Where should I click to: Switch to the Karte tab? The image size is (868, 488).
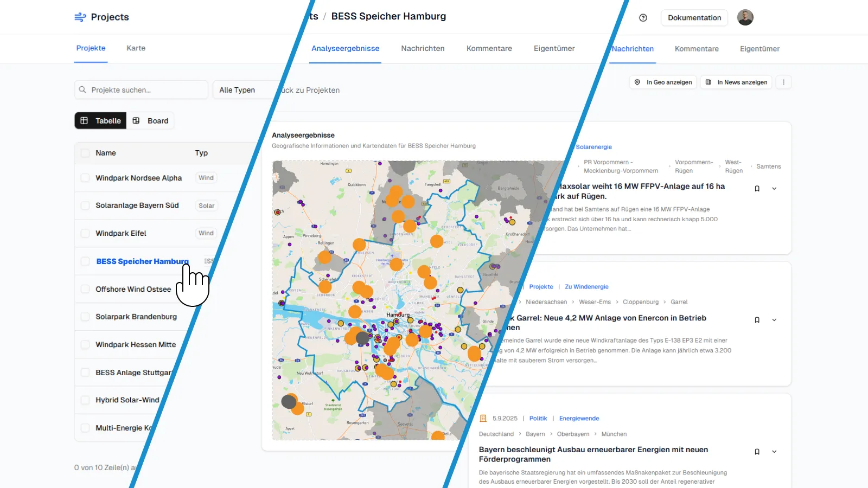tap(136, 48)
